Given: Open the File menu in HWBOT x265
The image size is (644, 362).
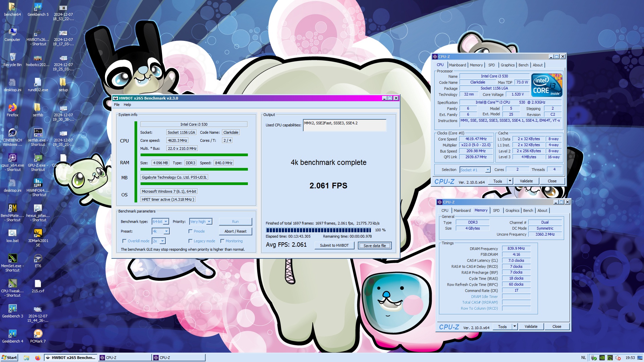Looking at the screenshot, I should [117, 105].
